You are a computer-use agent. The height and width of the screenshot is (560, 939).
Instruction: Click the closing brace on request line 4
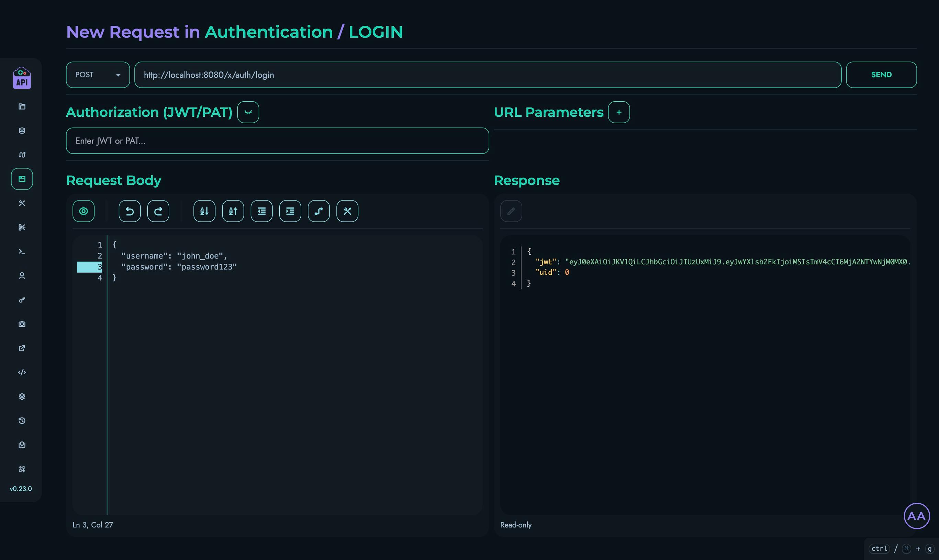pyautogui.click(x=114, y=278)
